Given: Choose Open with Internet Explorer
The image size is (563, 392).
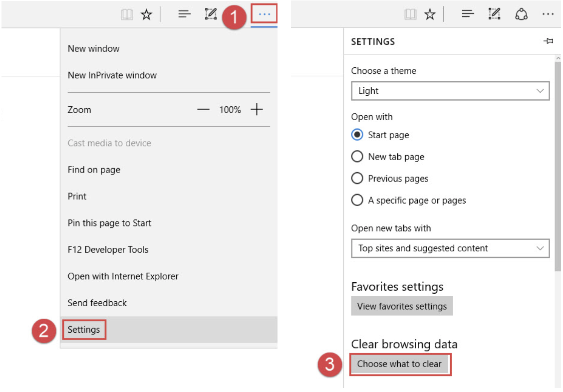Looking at the screenshot, I should [123, 276].
